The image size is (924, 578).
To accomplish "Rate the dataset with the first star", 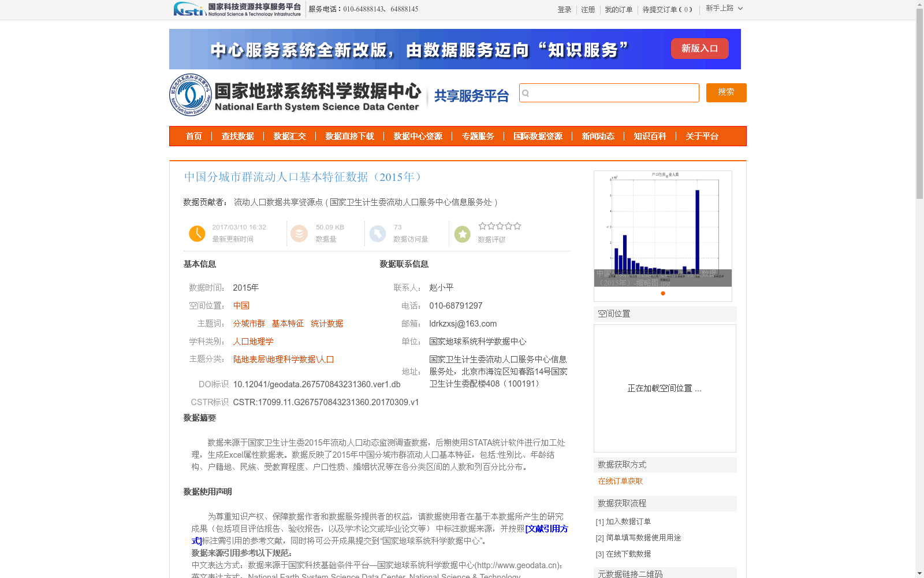I will click(x=482, y=226).
